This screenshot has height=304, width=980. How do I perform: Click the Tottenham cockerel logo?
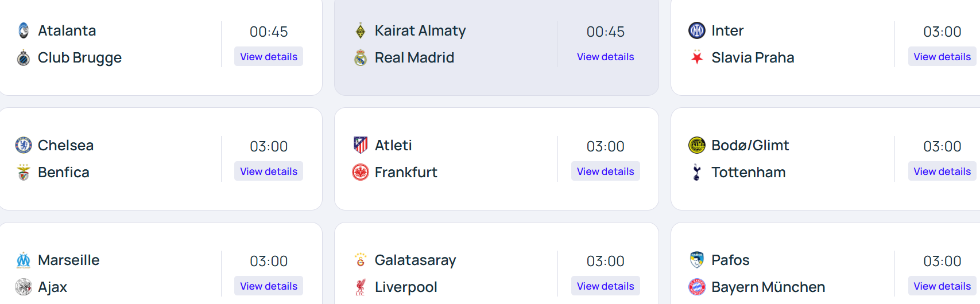(x=697, y=172)
